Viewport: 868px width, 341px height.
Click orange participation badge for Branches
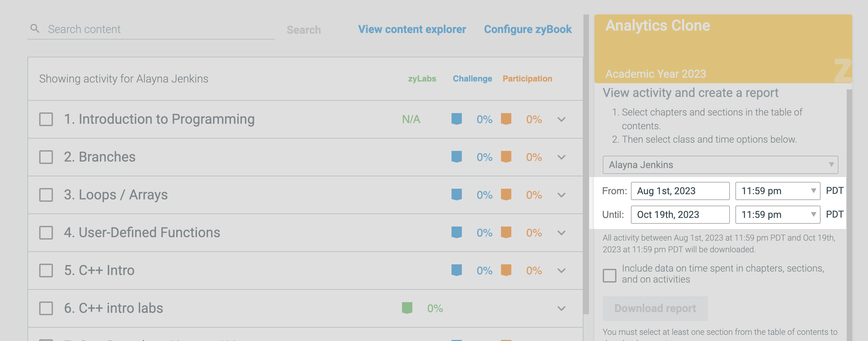point(506,157)
